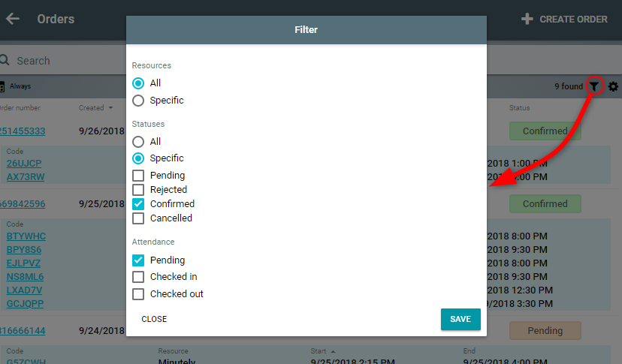Select the All radio under Resources
Image resolution: width=622 pixels, height=364 pixels.
tap(138, 83)
